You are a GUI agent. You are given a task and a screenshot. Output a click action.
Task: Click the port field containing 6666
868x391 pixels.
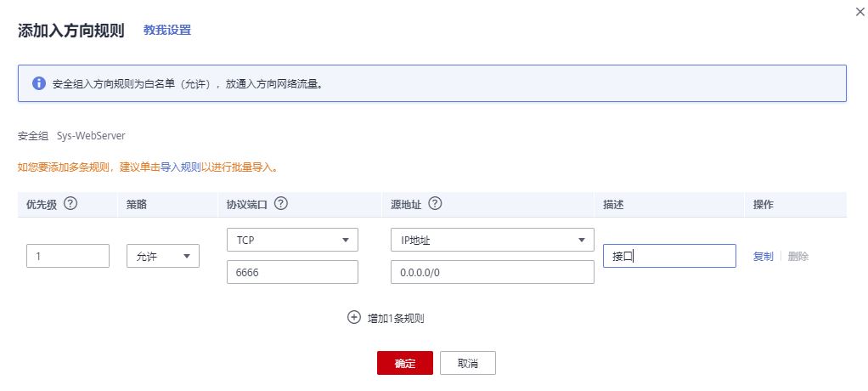click(292, 272)
